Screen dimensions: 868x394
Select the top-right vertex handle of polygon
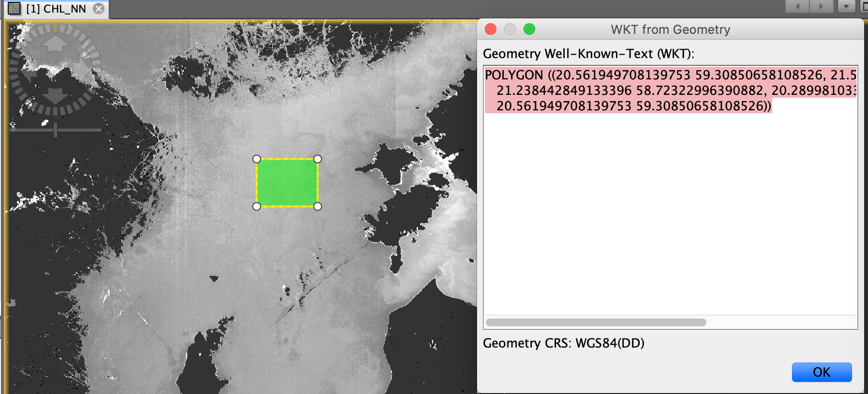[317, 159]
